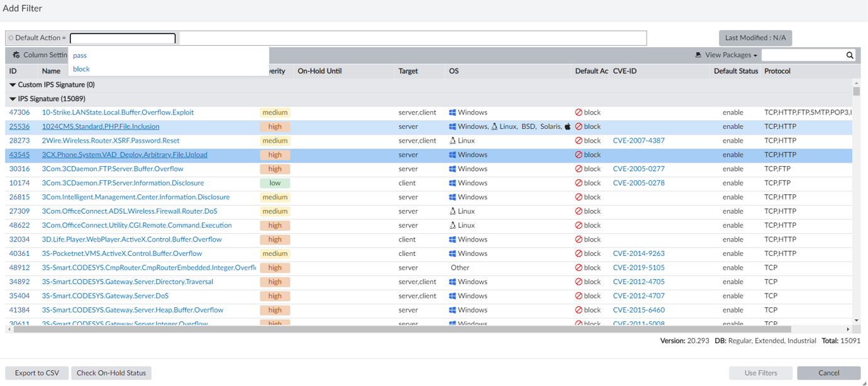
Task: Click the signature search box
Action: 803,55
